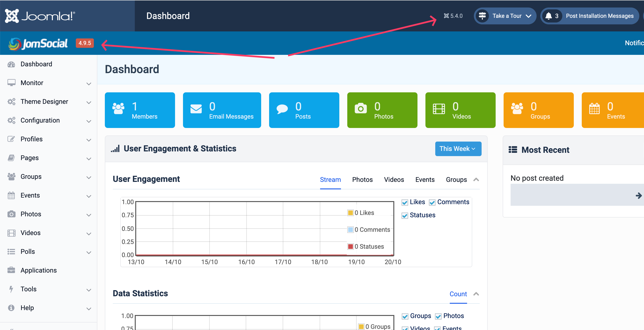The height and width of the screenshot is (330, 644).
Task: Select the Events engagement tab
Action: point(425,180)
